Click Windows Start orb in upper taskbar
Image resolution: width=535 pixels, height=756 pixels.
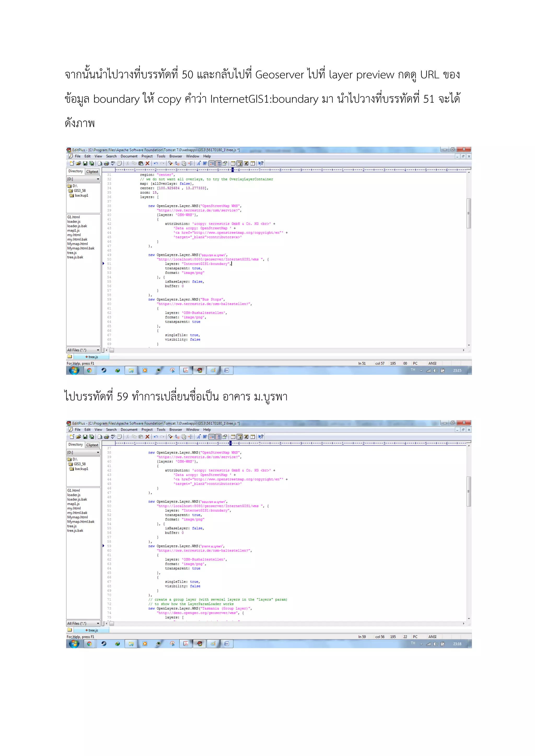74,370
